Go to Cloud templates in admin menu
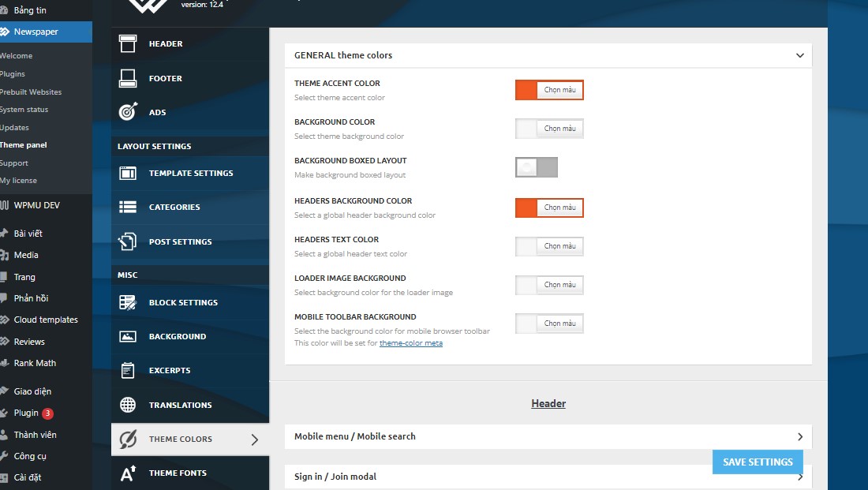The height and width of the screenshot is (490, 868). point(46,320)
